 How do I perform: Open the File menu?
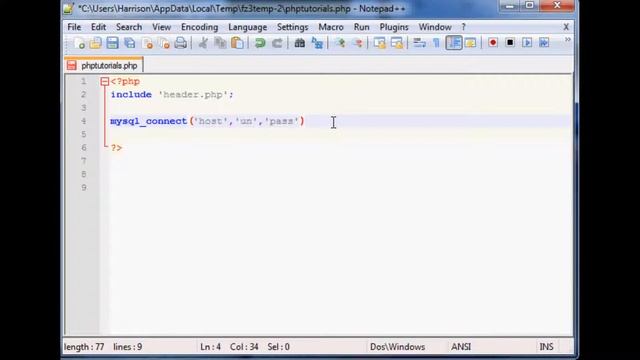[x=74, y=27]
